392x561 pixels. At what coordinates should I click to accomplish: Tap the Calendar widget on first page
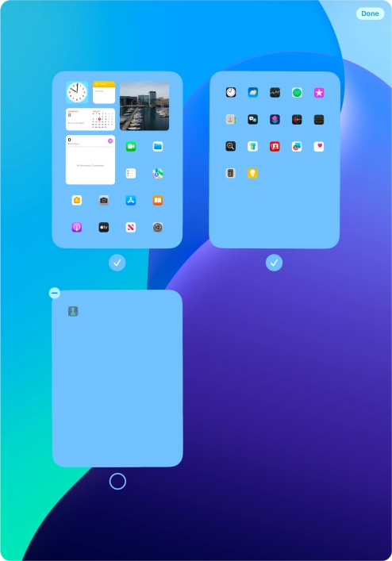point(90,119)
